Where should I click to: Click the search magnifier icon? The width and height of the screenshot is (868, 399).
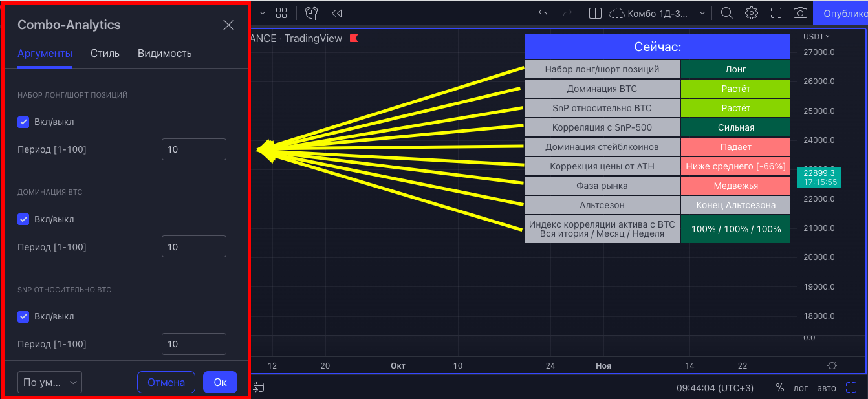(x=726, y=13)
